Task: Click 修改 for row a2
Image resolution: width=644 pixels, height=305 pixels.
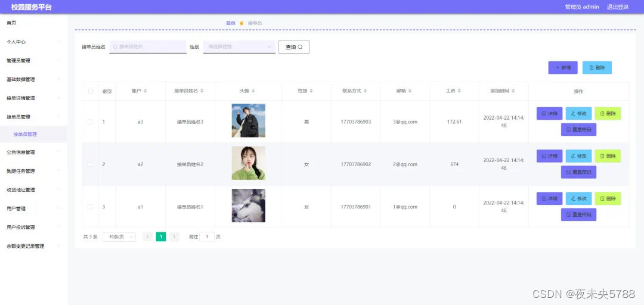Action: (x=578, y=156)
